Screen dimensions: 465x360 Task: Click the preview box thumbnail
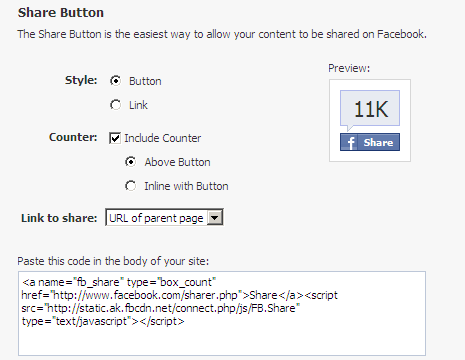click(370, 120)
